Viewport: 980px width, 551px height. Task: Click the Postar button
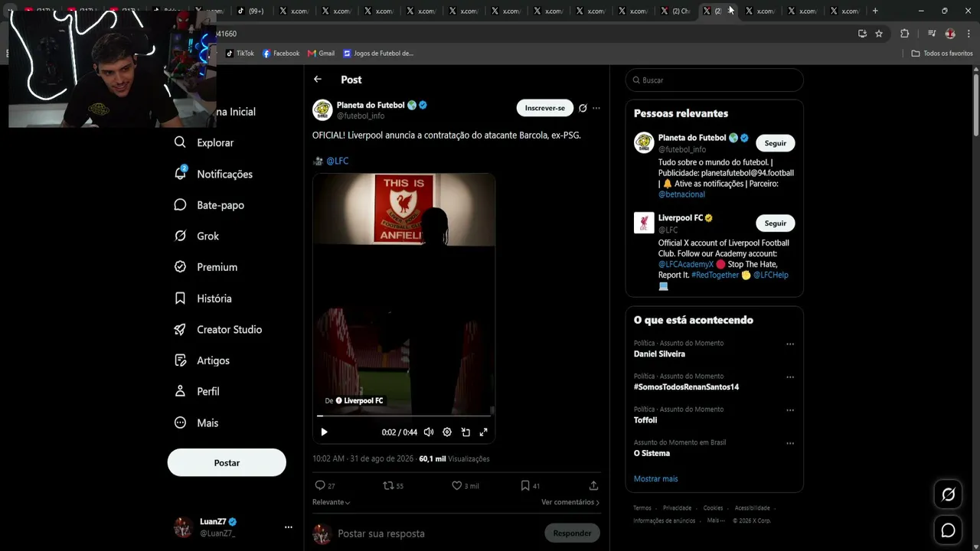pos(227,463)
